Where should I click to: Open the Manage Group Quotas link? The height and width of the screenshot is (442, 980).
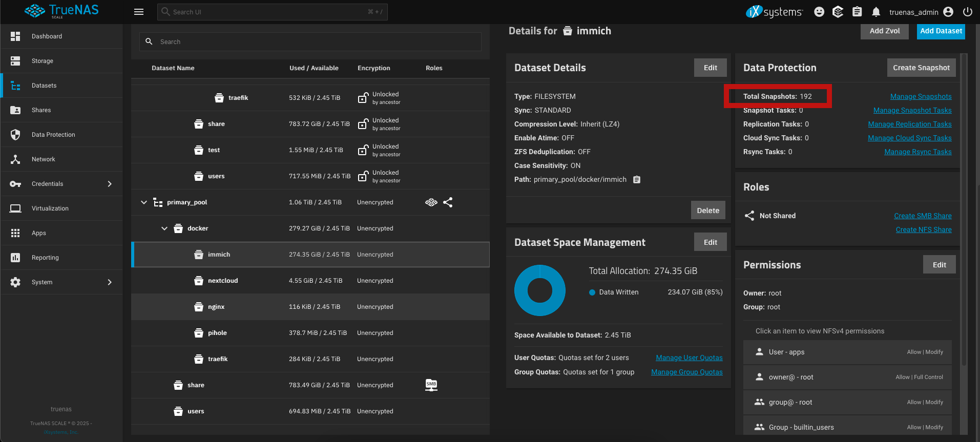pyautogui.click(x=687, y=372)
